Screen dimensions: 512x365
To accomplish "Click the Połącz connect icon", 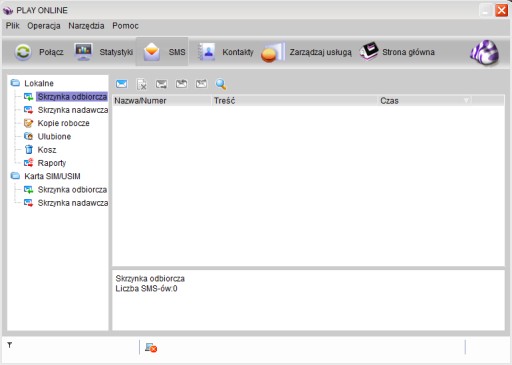I will (23, 52).
